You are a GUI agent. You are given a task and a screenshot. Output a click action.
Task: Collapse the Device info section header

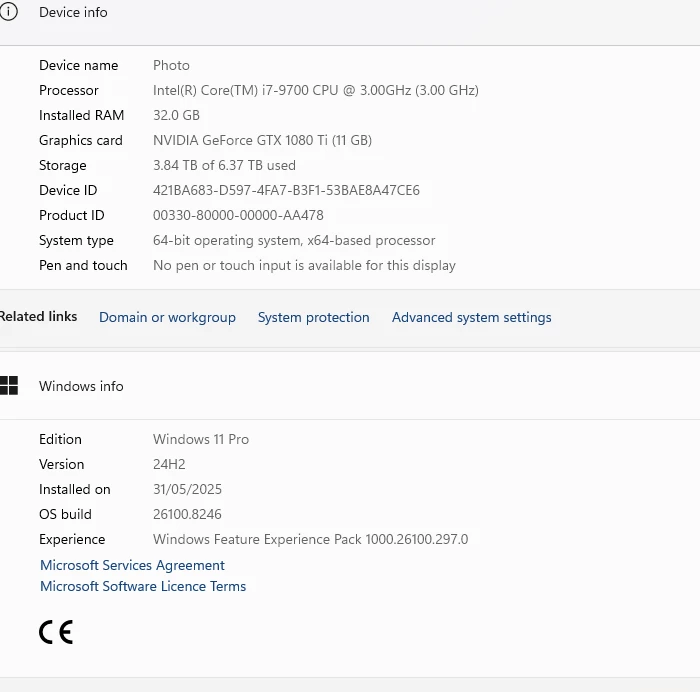350,21
